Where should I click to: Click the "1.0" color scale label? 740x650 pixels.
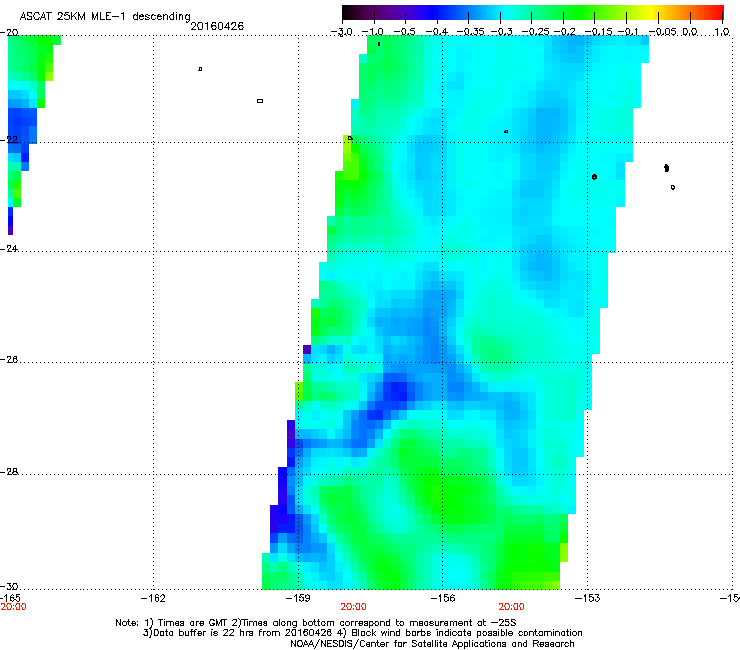pyautogui.click(x=722, y=32)
